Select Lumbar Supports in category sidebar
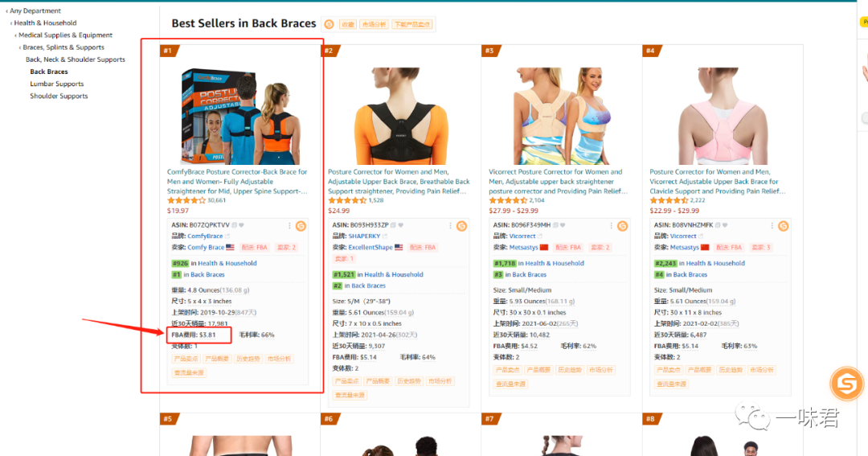868x456 pixels. (x=56, y=84)
